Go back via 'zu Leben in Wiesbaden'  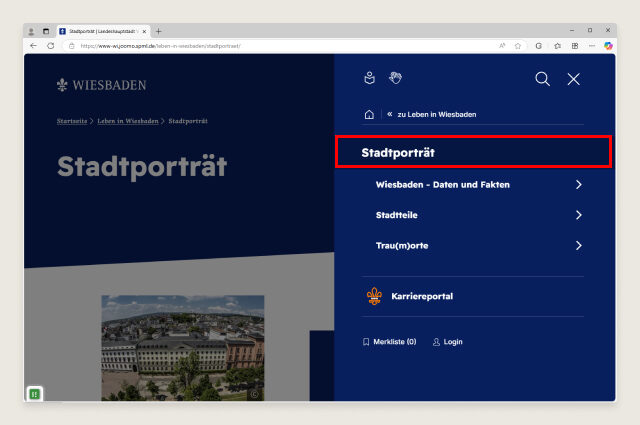(432, 114)
